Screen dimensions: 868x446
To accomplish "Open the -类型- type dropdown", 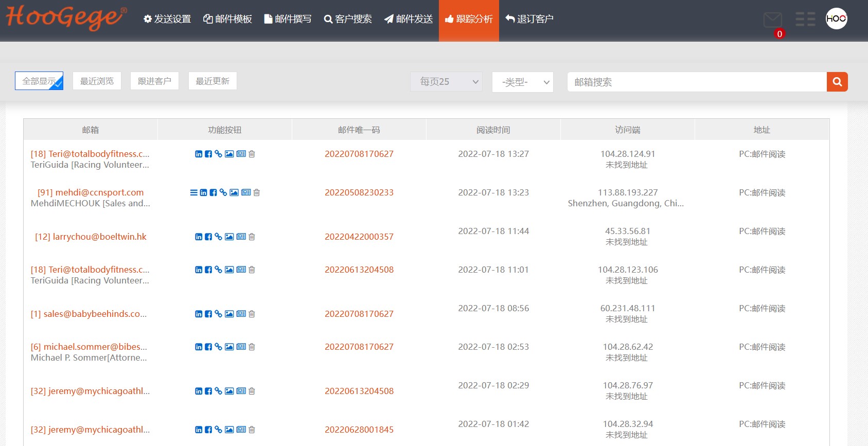I will (523, 82).
